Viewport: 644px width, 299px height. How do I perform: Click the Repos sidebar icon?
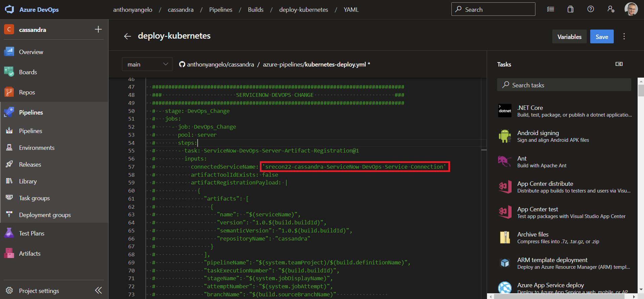9,92
